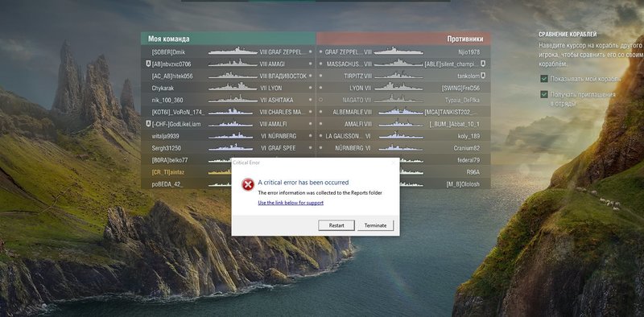Toggle 'Показывать мой корабль' checkbox
Image resolution: width=644 pixels, height=317 pixels.
544,79
